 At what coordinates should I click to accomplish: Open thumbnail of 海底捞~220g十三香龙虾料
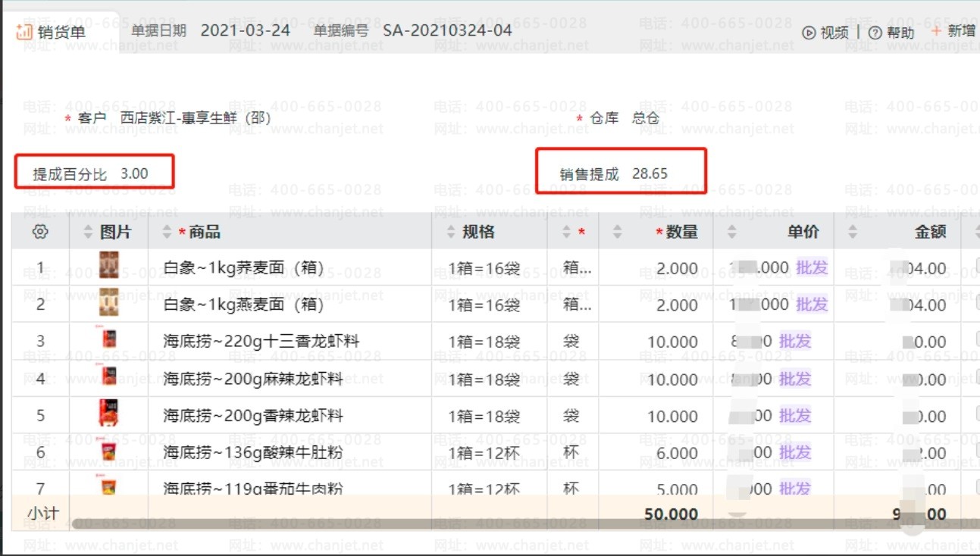click(x=109, y=339)
